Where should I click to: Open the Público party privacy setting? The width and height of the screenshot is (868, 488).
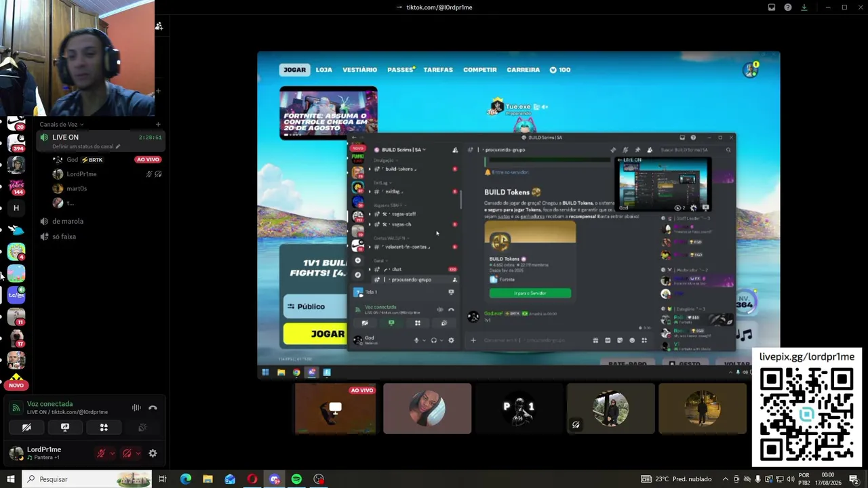click(x=315, y=306)
